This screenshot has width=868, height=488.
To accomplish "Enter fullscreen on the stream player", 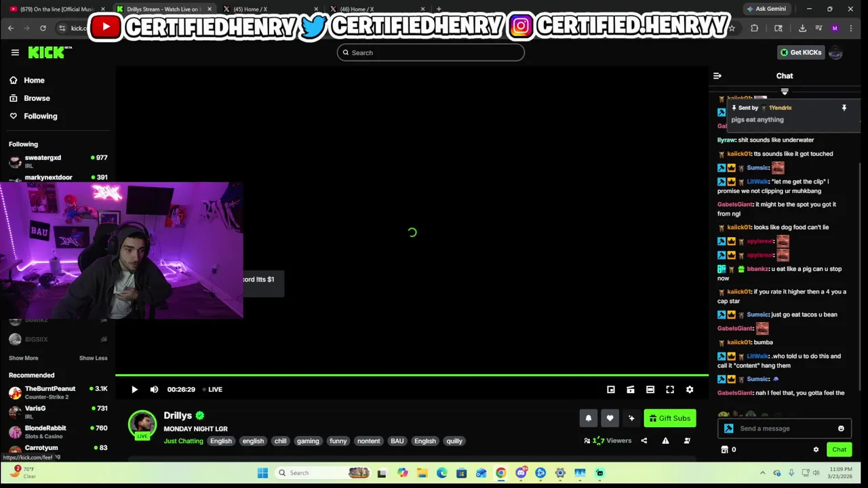I will [x=670, y=389].
